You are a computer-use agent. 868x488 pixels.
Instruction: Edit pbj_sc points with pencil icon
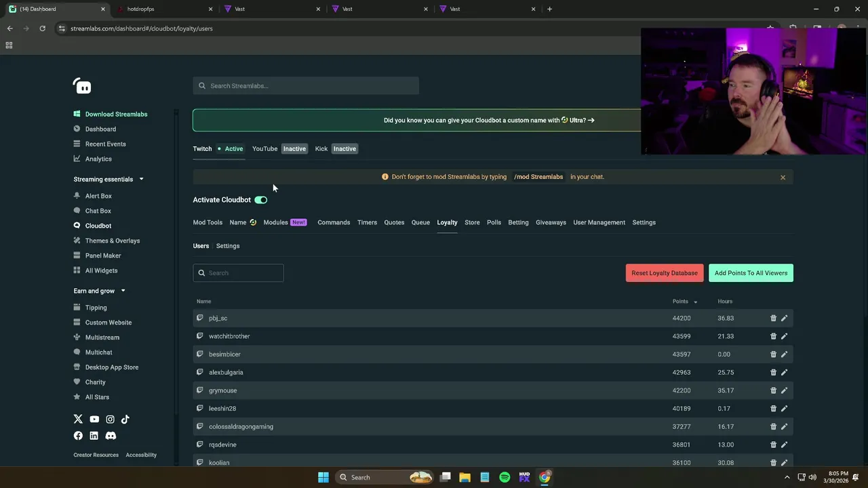click(784, 318)
